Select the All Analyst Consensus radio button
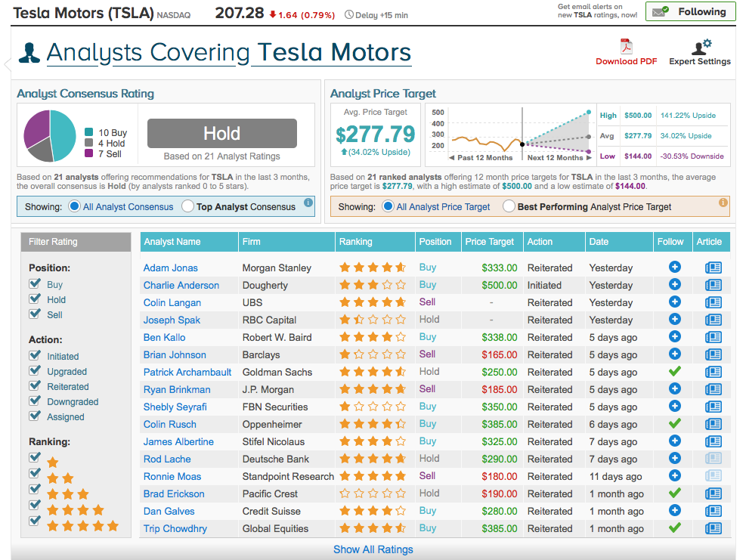Screen dimensions: 746x560 (74, 206)
